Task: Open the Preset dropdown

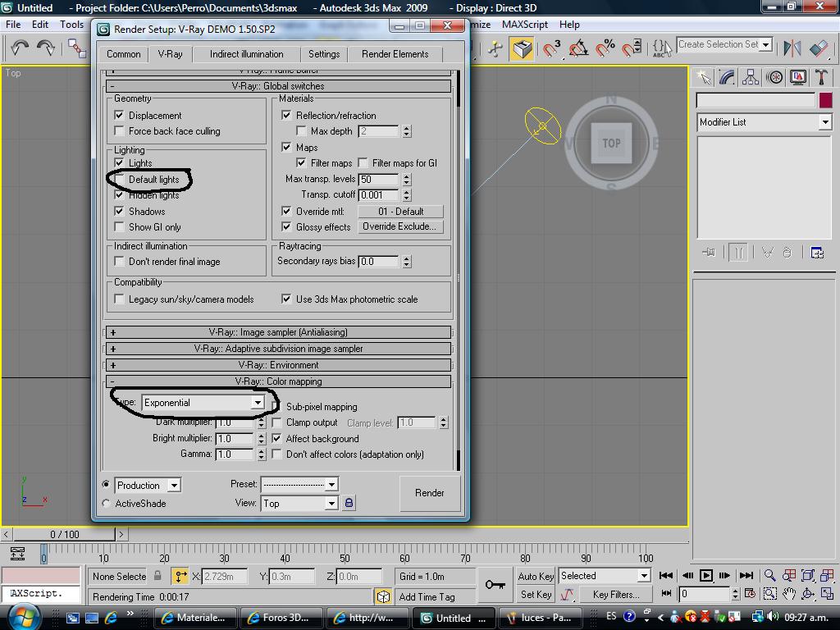Action: pyautogui.click(x=299, y=484)
